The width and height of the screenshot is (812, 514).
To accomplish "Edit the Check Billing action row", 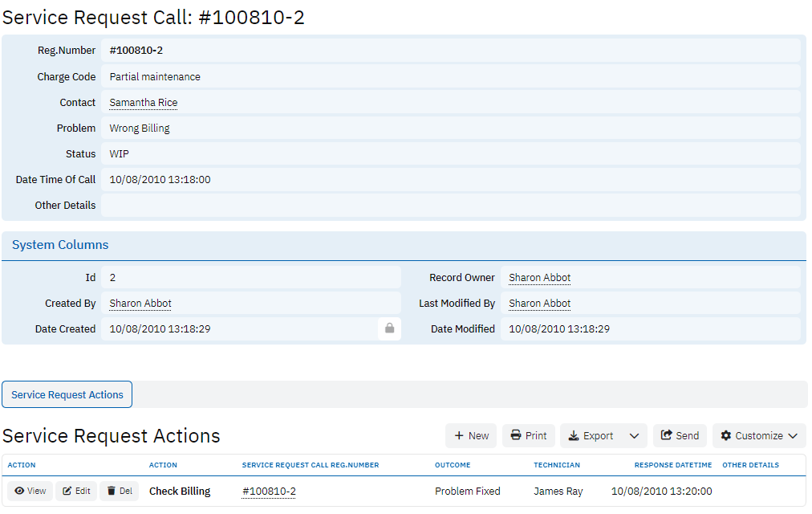I will pos(76,491).
